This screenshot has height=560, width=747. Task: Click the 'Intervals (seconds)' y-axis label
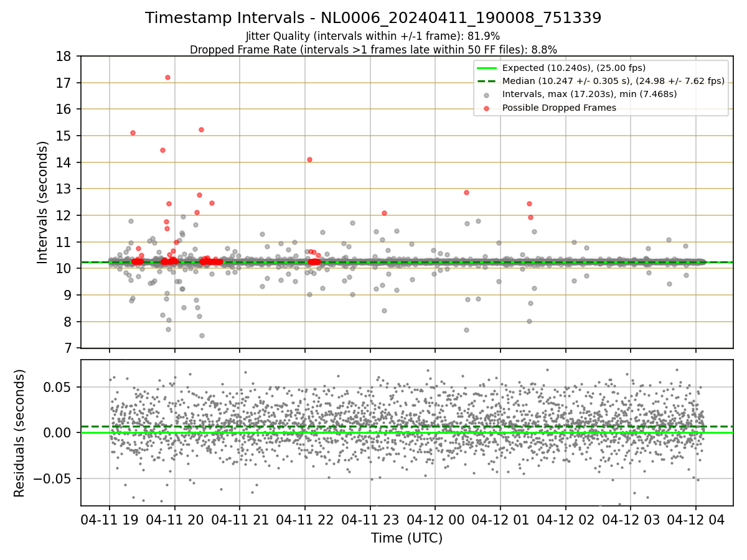coord(42,202)
